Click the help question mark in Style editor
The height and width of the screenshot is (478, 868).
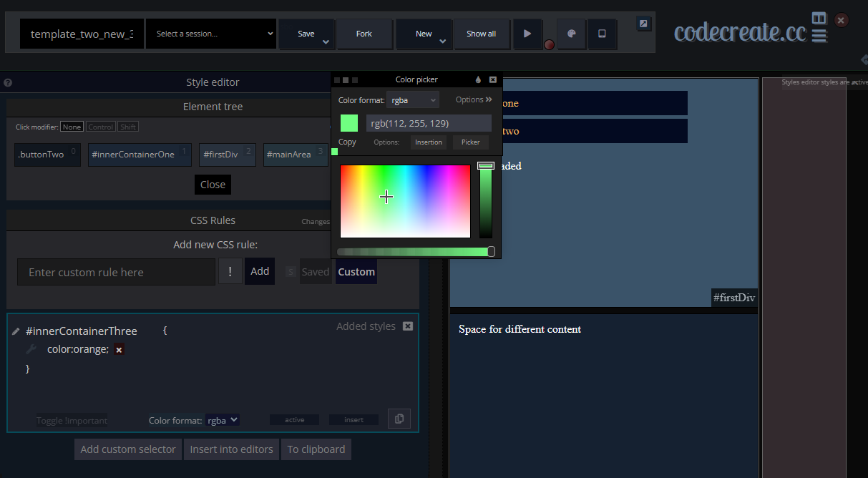click(7, 82)
